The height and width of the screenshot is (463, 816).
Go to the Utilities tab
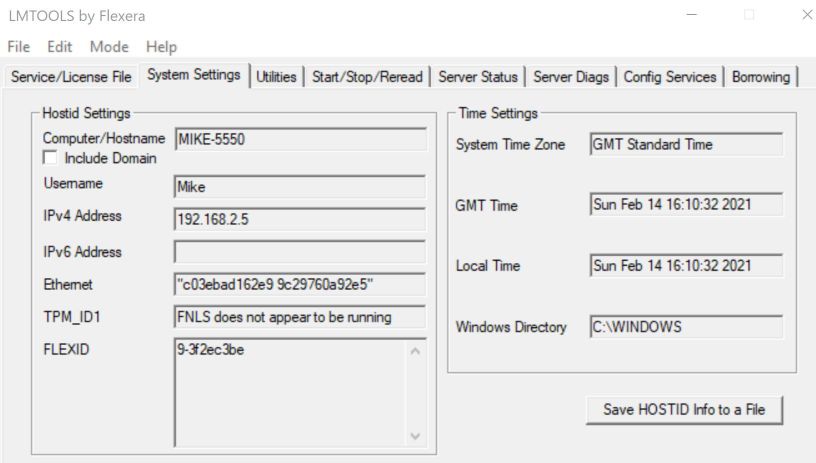coord(276,77)
